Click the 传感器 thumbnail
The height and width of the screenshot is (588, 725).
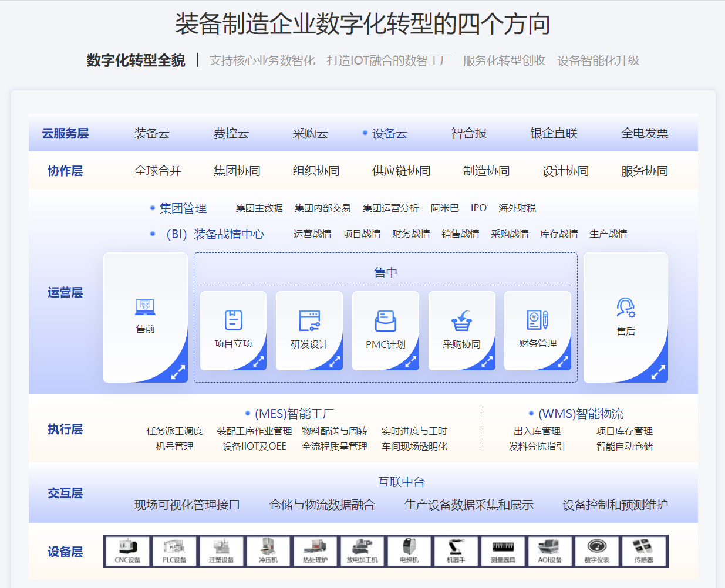644,551
